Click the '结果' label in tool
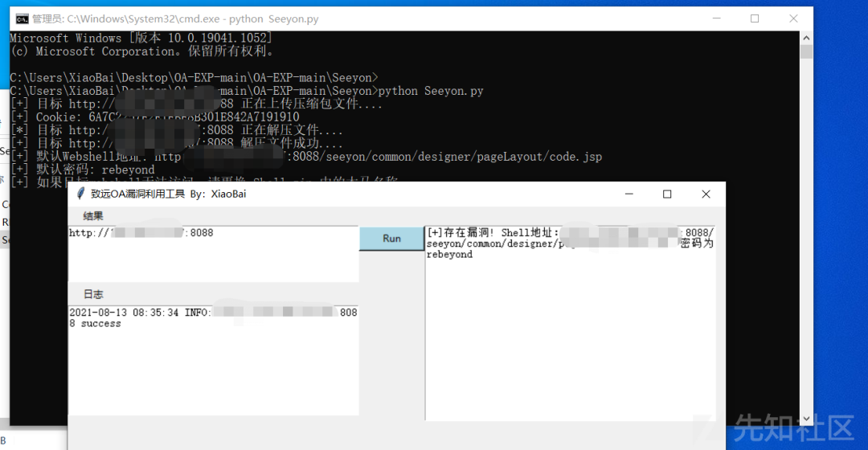Screen dimensions: 868x450 click(93, 216)
